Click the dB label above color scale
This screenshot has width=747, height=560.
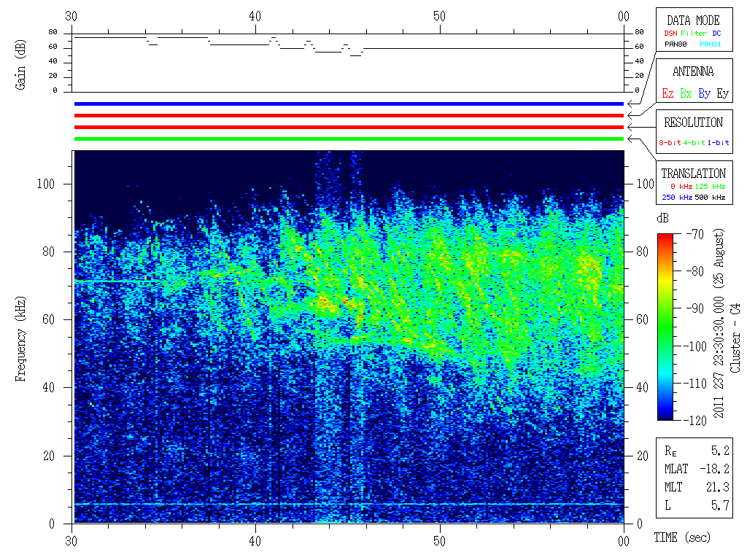coord(662,218)
